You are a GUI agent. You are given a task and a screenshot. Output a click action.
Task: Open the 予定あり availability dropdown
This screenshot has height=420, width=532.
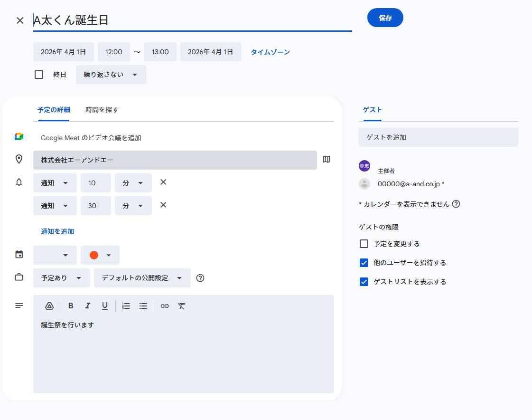pos(61,278)
